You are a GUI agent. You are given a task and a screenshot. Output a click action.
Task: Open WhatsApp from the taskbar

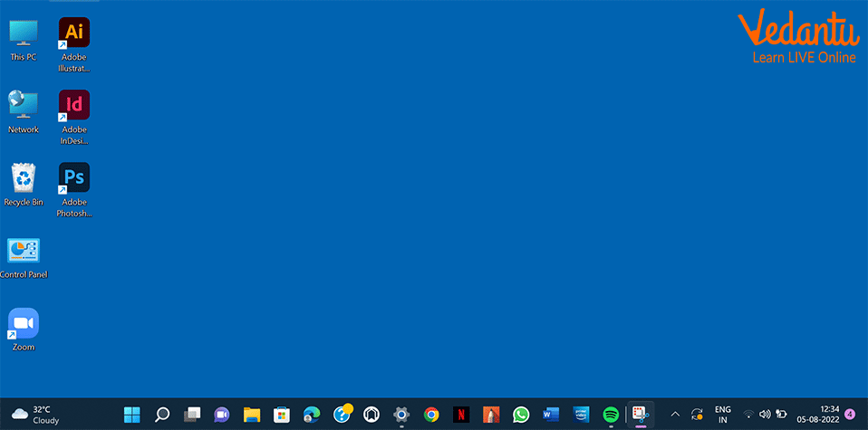pos(521,415)
